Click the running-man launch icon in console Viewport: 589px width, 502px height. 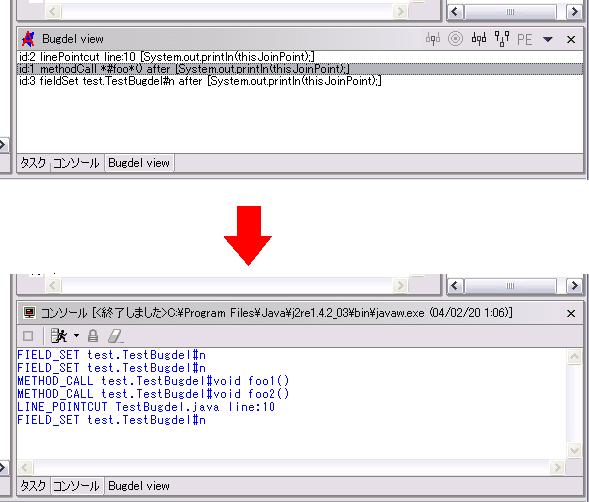59,336
